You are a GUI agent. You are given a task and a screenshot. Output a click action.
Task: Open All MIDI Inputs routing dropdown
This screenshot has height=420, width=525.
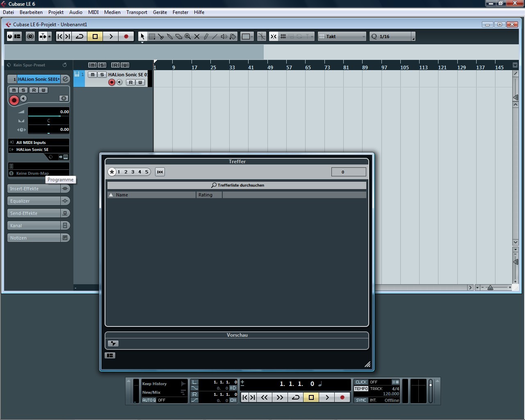click(39, 142)
